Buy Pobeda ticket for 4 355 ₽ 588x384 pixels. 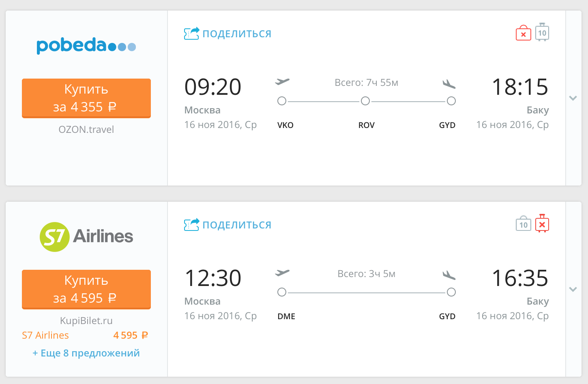86,98
